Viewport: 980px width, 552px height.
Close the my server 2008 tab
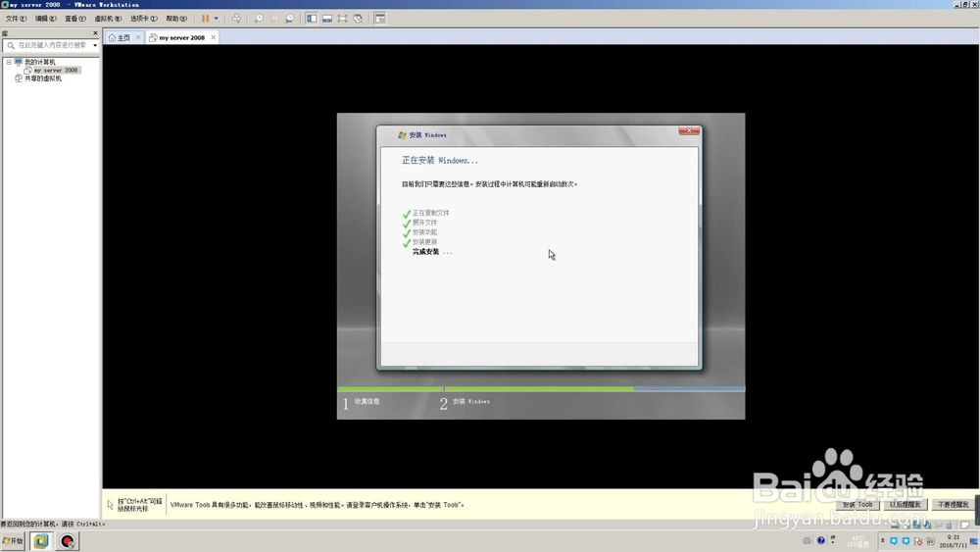tap(213, 37)
